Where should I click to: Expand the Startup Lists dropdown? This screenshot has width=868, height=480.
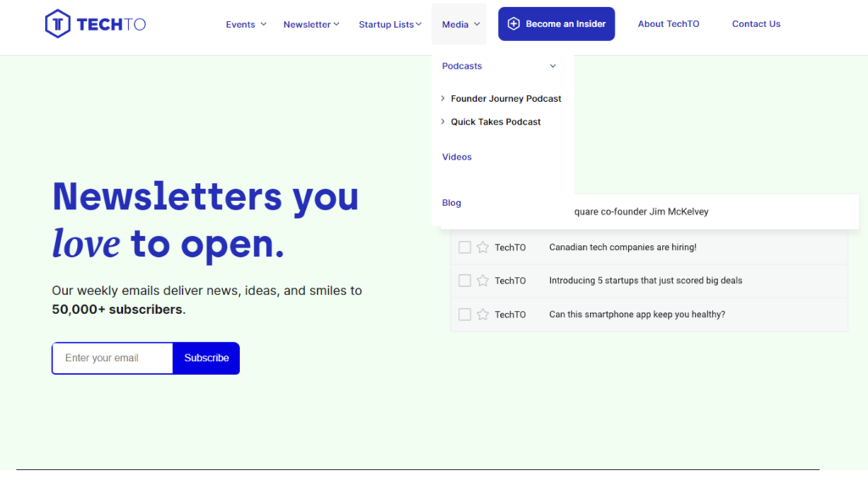tap(390, 25)
